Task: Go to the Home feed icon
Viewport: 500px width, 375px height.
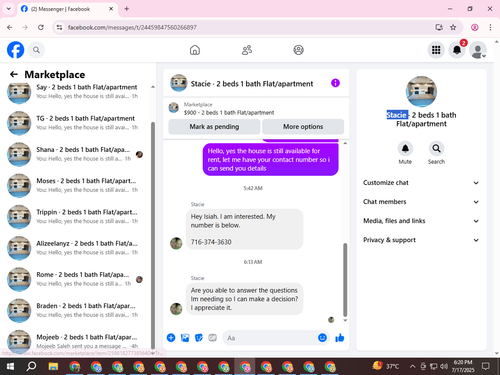Action: tap(195, 50)
